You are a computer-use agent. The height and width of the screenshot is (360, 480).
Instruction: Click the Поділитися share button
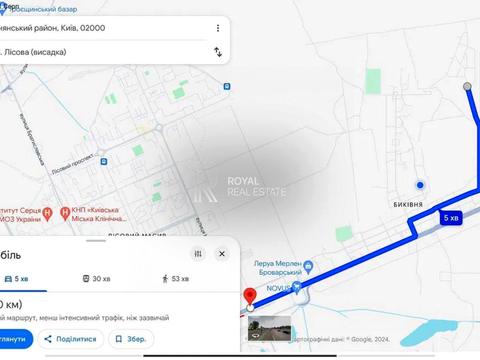71,339
